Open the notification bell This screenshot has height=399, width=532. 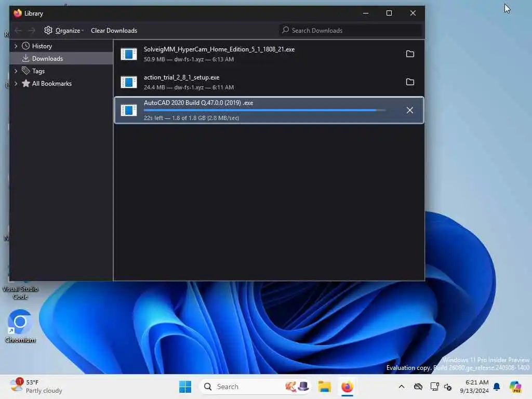497,387
